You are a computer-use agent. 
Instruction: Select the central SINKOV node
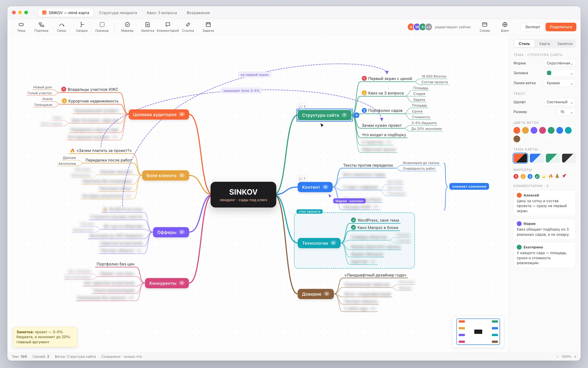[x=243, y=195]
